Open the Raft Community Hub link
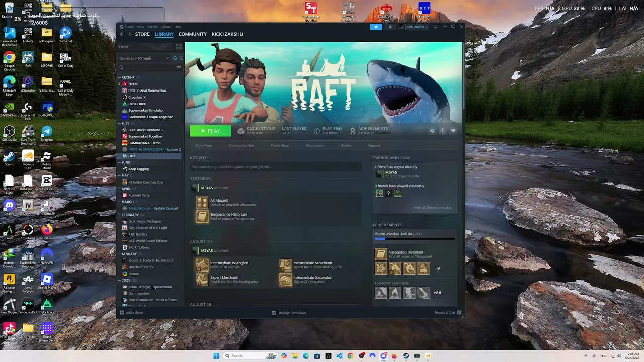Viewport: 644px width, 362px height. tap(241, 145)
